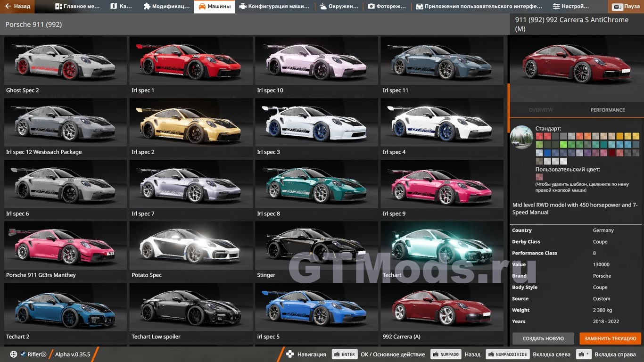The image size is (644, 362).
Task: Open the map tab via its map icon
Action: [x=114, y=7]
